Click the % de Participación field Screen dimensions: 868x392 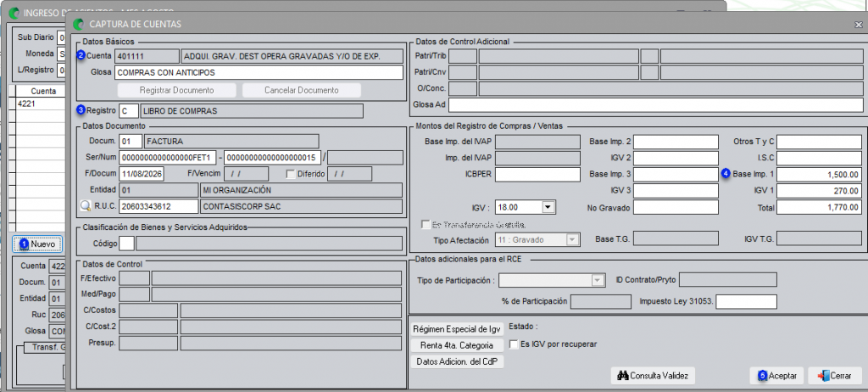click(601, 301)
